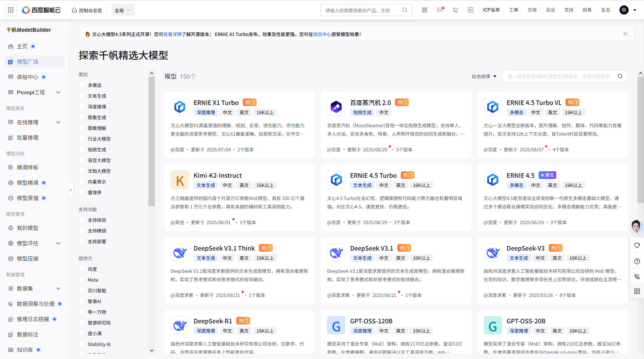Check the 图像生成 category filter
This screenshot has width=644, height=359.
coord(82,117)
